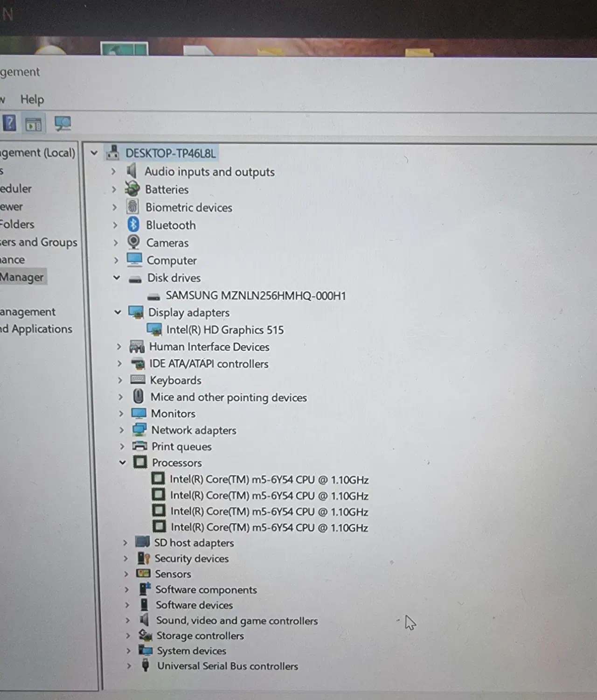Viewport: 597px width, 700px height.
Task: Open the Help menu
Action: 32,99
